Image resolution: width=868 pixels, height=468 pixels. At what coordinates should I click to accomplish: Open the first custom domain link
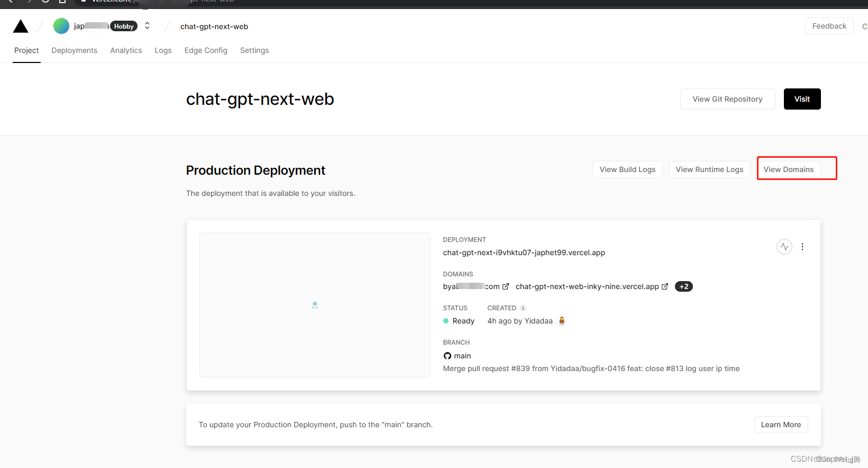[x=471, y=286]
